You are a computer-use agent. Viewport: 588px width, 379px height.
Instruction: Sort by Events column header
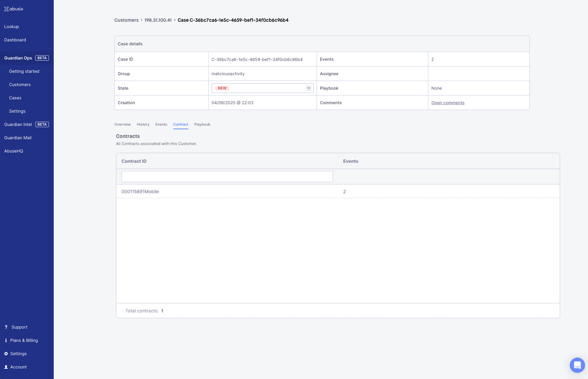350,161
